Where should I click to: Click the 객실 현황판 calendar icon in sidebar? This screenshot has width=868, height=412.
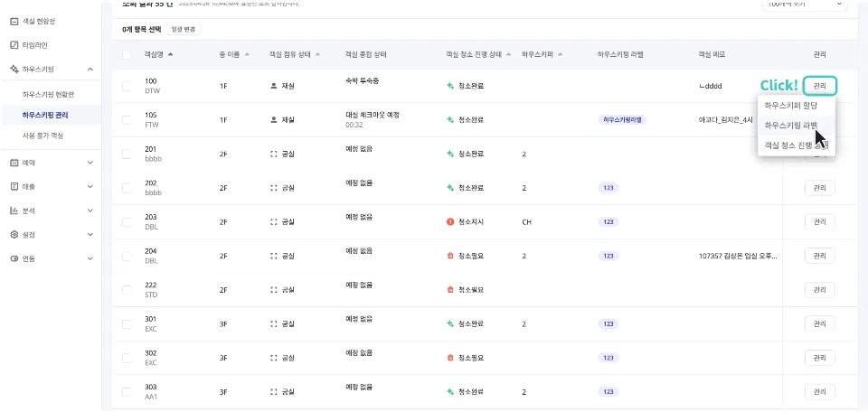(14, 20)
